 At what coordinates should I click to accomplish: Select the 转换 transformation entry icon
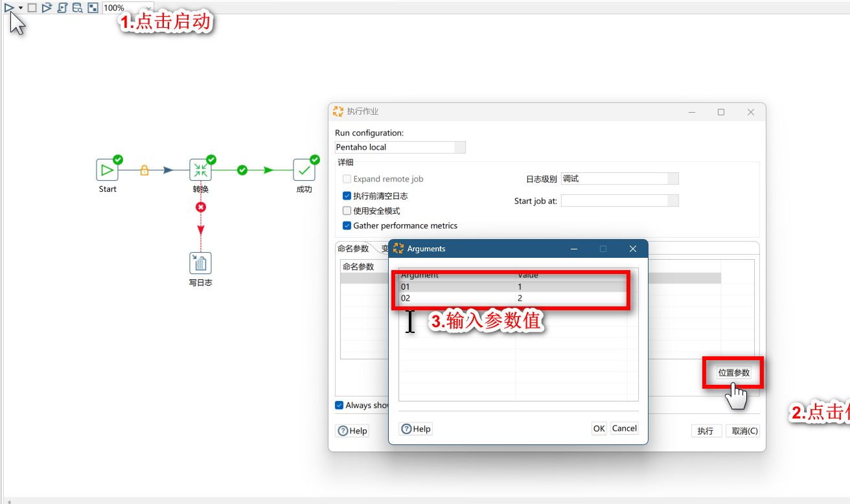(200, 170)
